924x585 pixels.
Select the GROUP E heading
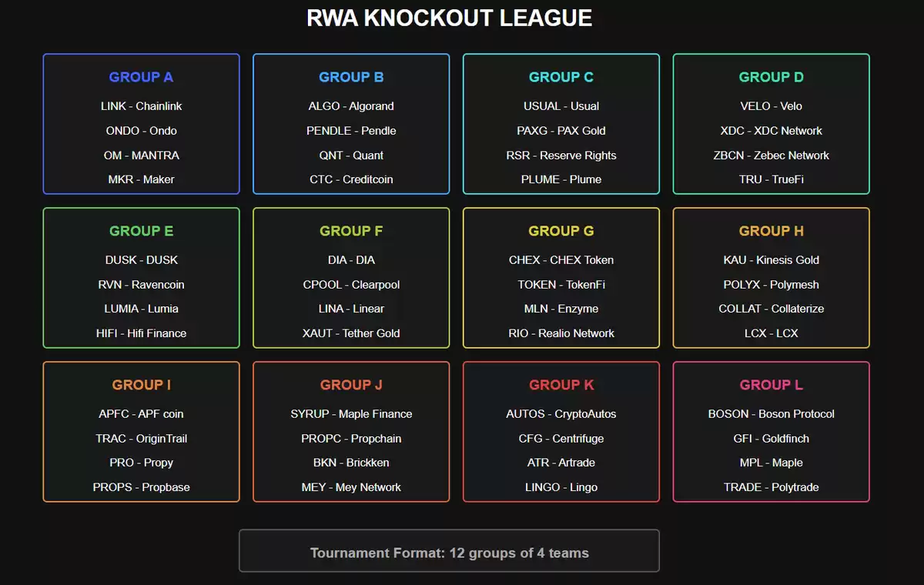pos(141,231)
